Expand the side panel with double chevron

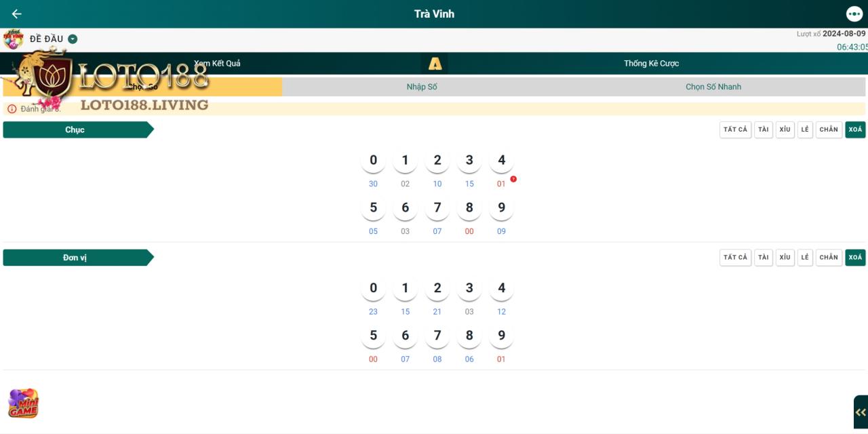pos(860,412)
